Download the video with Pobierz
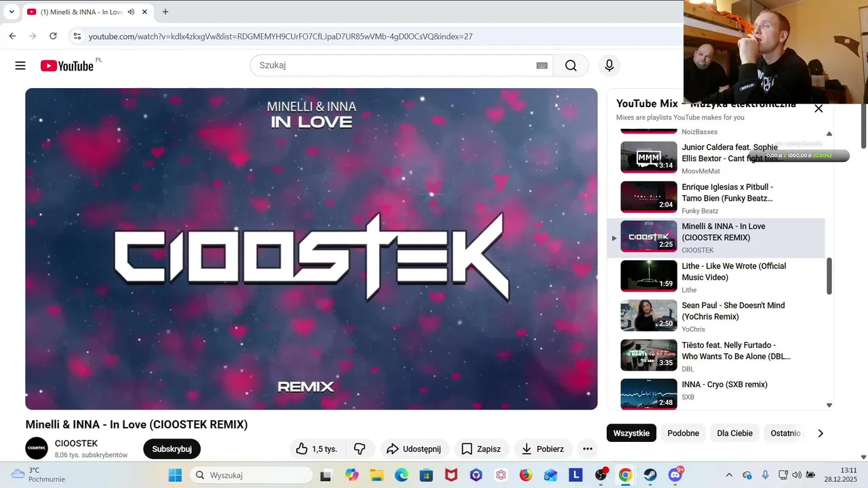 [x=542, y=449]
